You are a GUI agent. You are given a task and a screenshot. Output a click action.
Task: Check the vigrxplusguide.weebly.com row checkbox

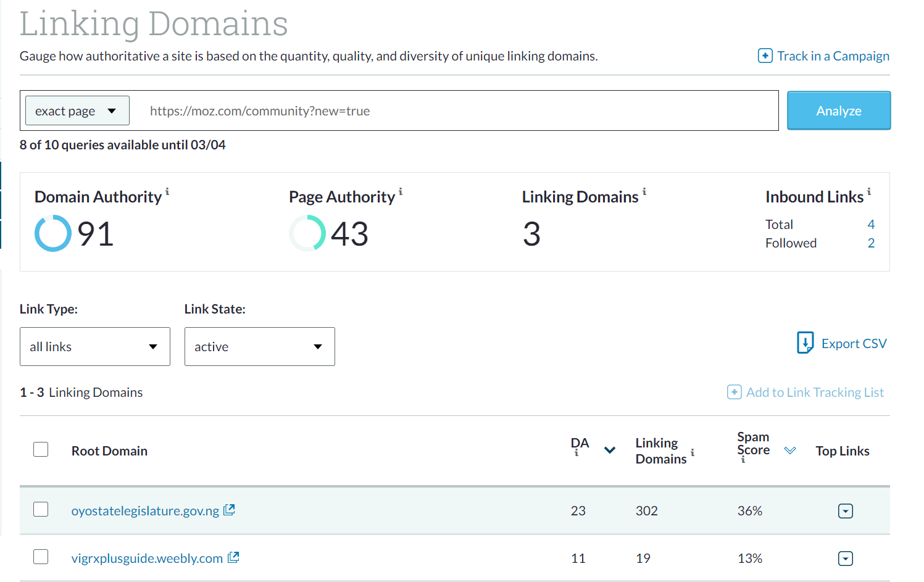click(41, 557)
